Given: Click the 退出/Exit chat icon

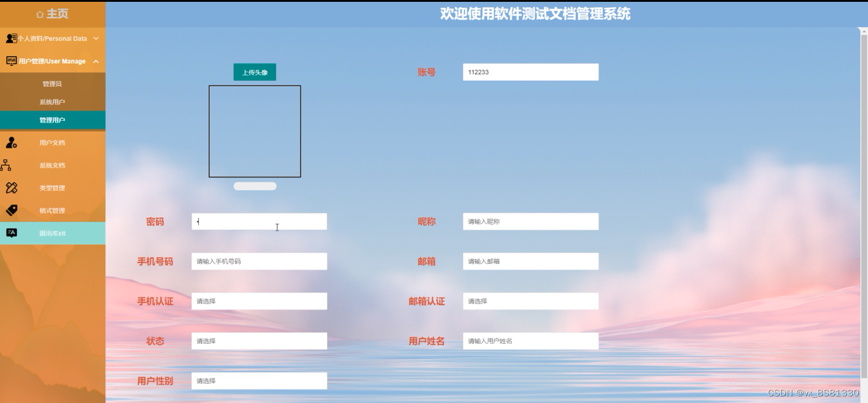Looking at the screenshot, I should 11,233.
